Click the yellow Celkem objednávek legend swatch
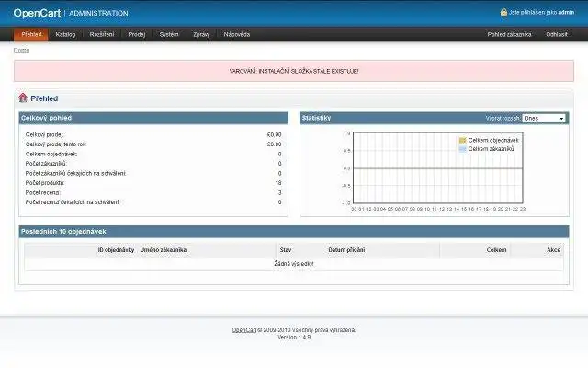Image resolution: width=588 pixels, height=368 pixels. click(462, 140)
